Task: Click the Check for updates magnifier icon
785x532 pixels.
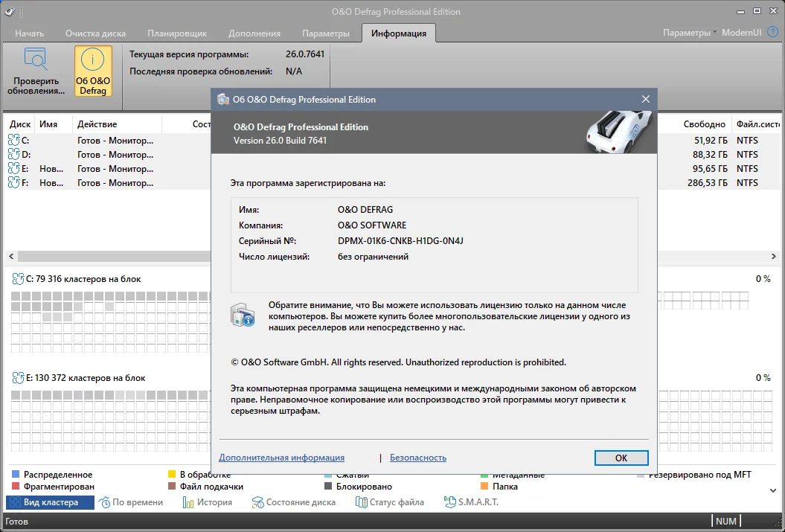Action: tap(36, 60)
